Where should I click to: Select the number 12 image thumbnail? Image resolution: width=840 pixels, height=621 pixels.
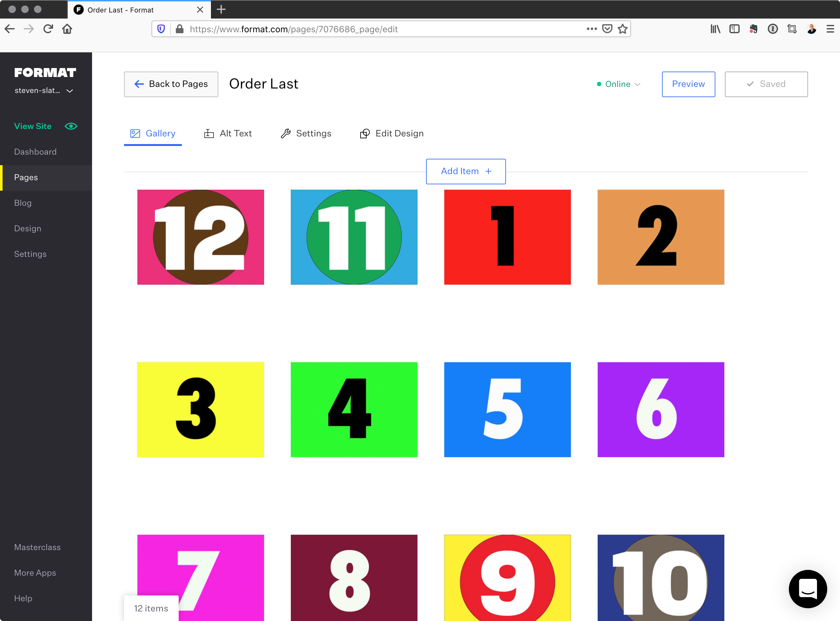point(200,237)
